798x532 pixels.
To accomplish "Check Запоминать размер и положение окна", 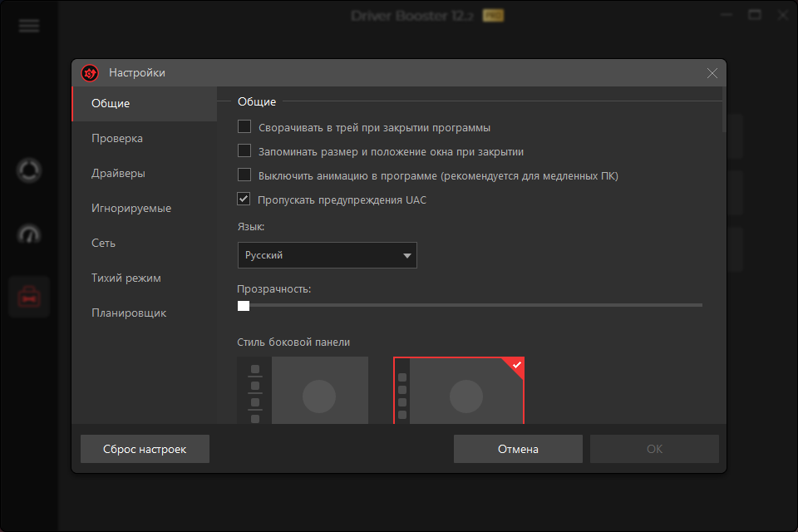I will point(244,150).
